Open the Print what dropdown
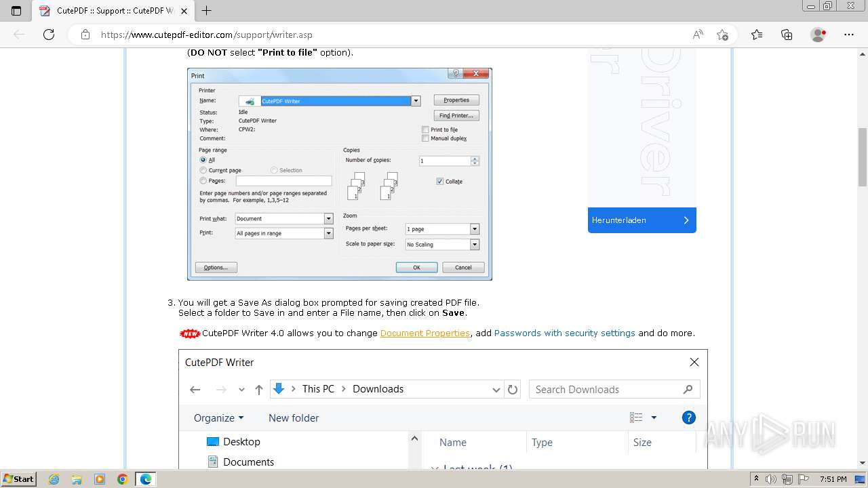Screen dimensions: 868x488 pyautogui.click(x=329, y=219)
